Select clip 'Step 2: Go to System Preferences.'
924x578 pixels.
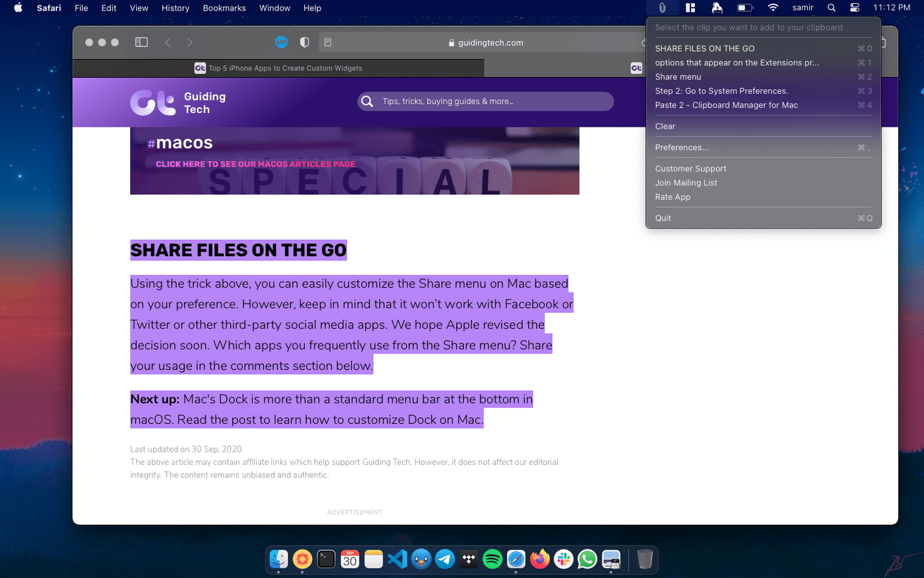tap(763, 91)
